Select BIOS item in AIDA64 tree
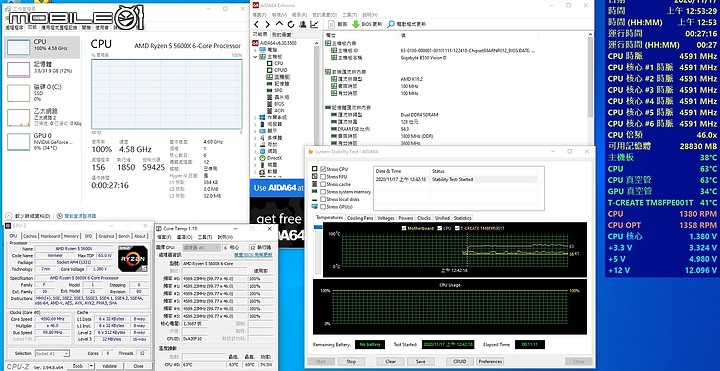This screenshot has height=371, width=720. point(276,104)
